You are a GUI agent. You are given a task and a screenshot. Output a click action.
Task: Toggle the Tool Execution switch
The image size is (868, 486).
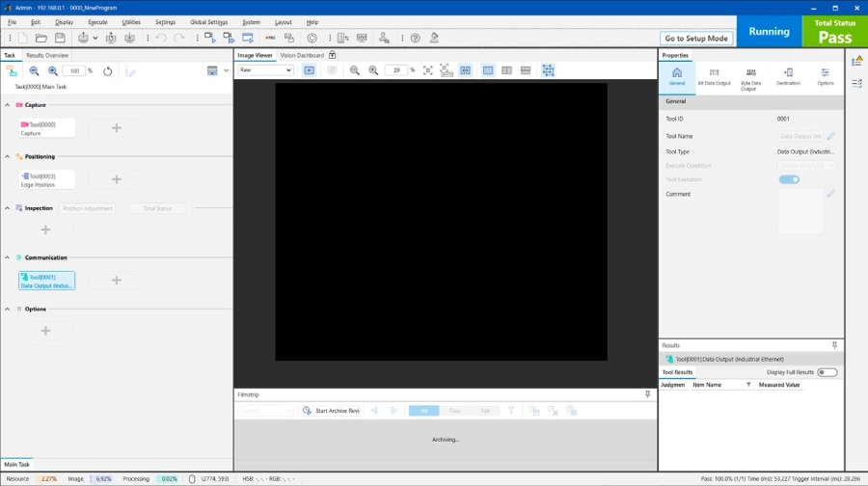[789, 179]
